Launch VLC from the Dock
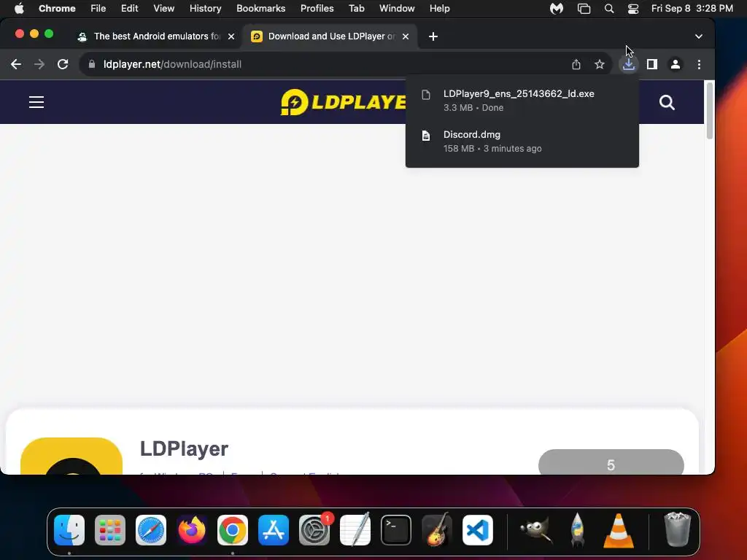This screenshot has height=560, width=747. point(619,531)
